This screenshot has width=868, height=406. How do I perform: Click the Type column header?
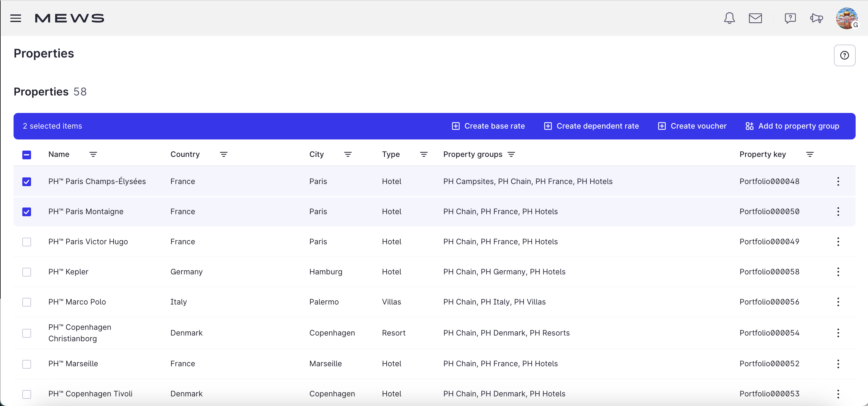pyautogui.click(x=391, y=154)
